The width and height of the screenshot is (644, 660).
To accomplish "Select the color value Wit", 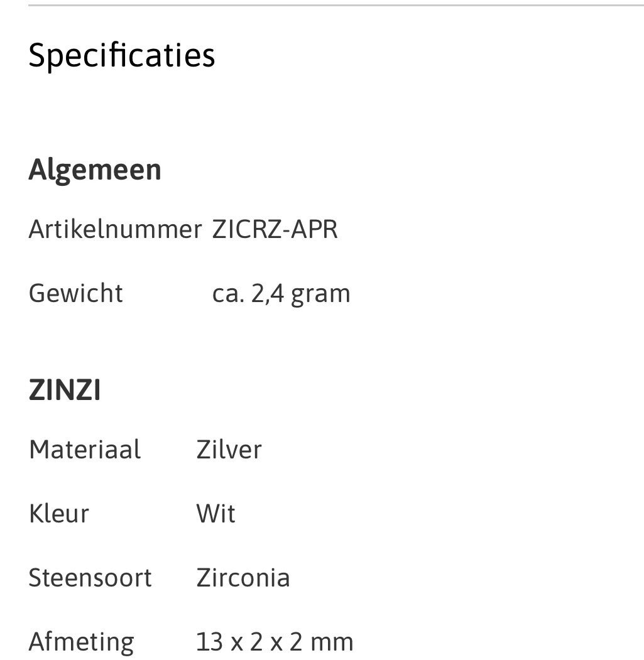I will pos(216,514).
